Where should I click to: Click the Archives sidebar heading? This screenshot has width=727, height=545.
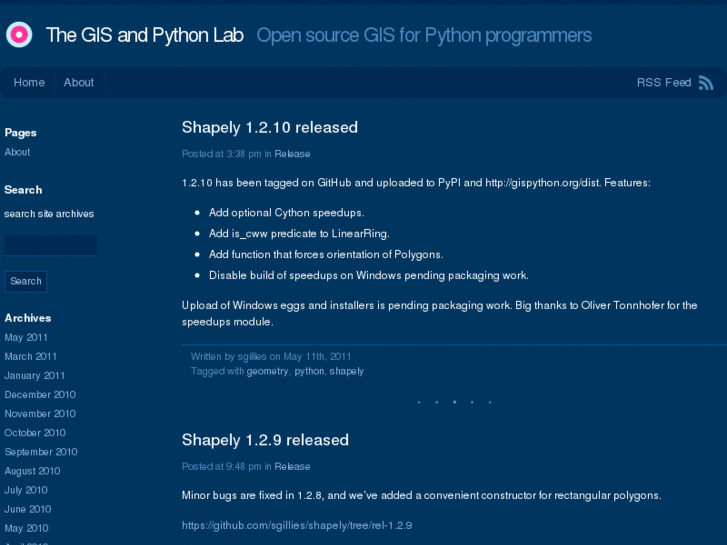coord(28,318)
